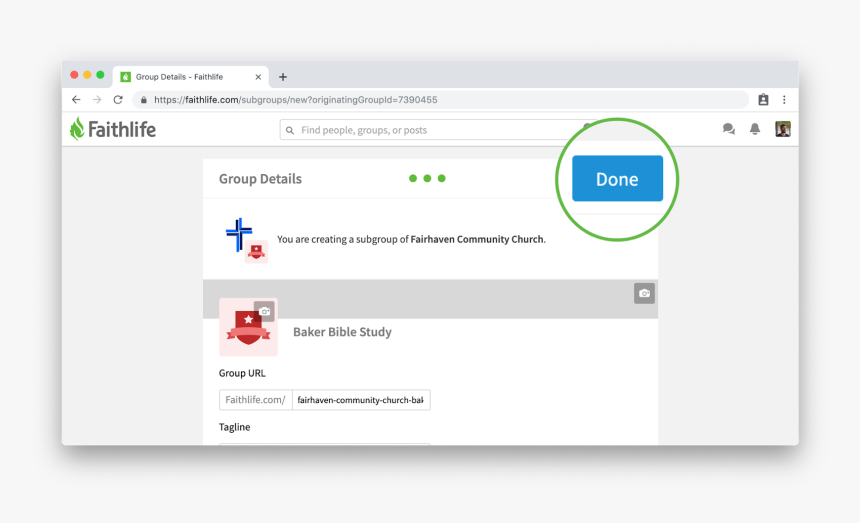Open the messages chat bubble icon

729,129
